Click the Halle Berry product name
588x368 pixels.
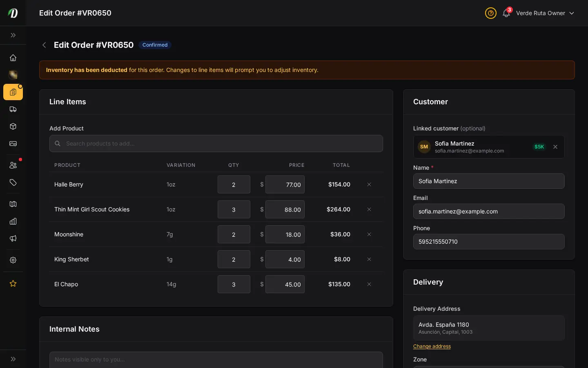[x=69, y=184]
